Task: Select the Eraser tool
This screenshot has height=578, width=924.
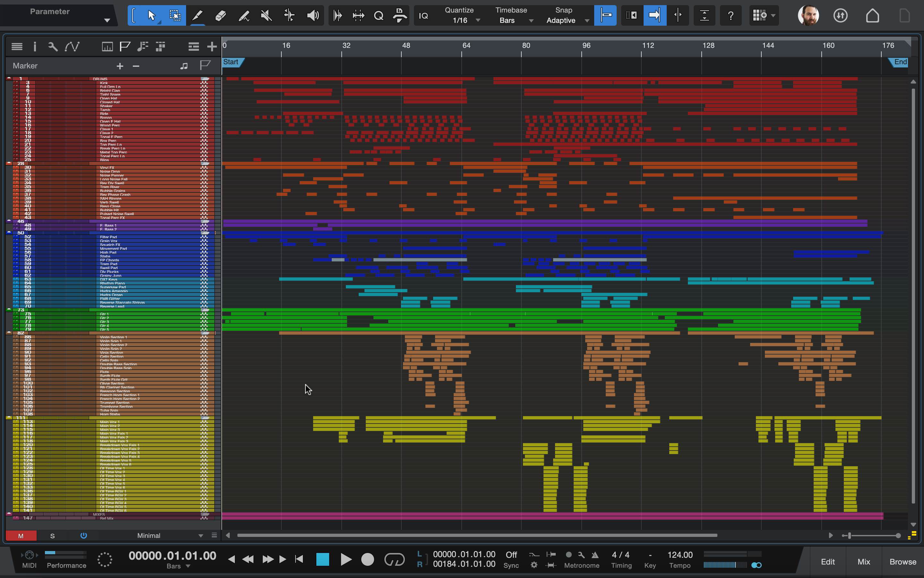Action: click(221, 16)
